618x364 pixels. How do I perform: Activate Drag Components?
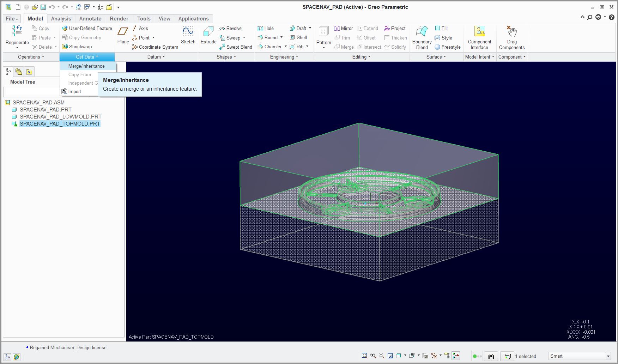tap(512, 37)
